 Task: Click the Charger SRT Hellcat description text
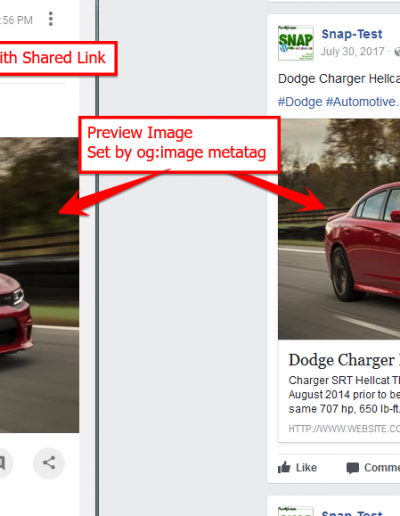pyautogui.click(x=344, y=395)
